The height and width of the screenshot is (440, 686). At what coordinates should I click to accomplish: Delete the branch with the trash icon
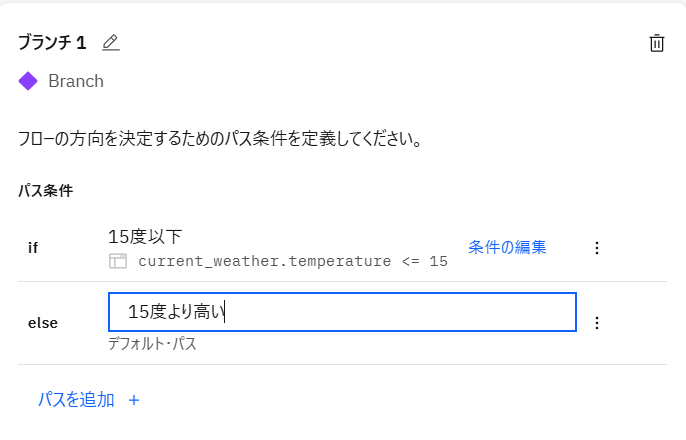click(x=657, y=42)
